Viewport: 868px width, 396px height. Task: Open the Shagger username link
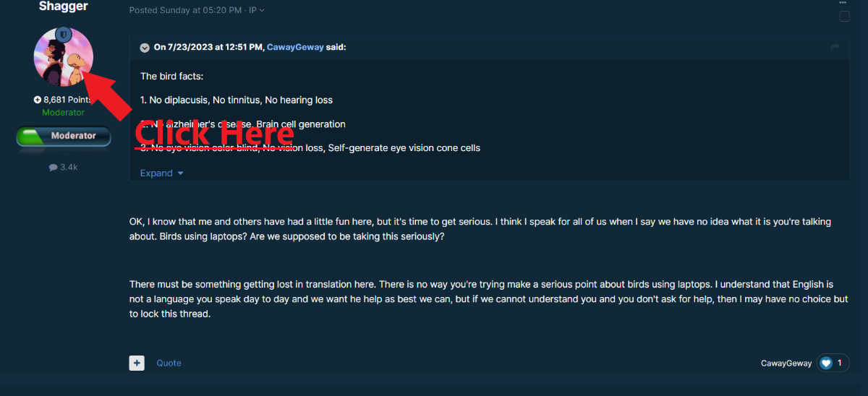[64, 6]
